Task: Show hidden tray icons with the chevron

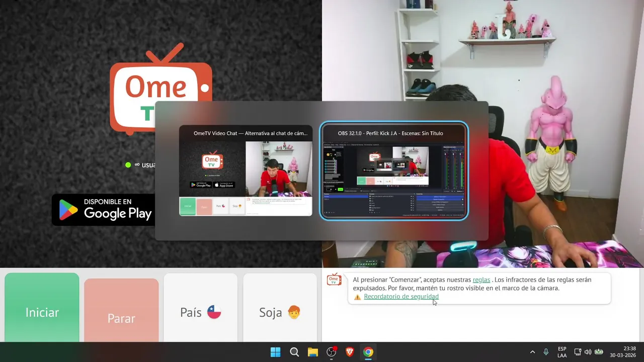Action: coord(532,352)
